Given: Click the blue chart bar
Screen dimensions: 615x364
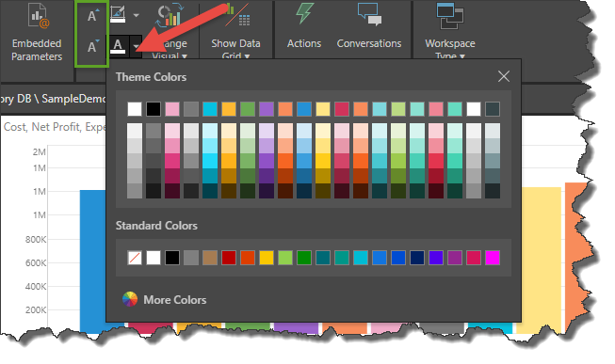Looking at the screenshot, I should coord(92,261).
